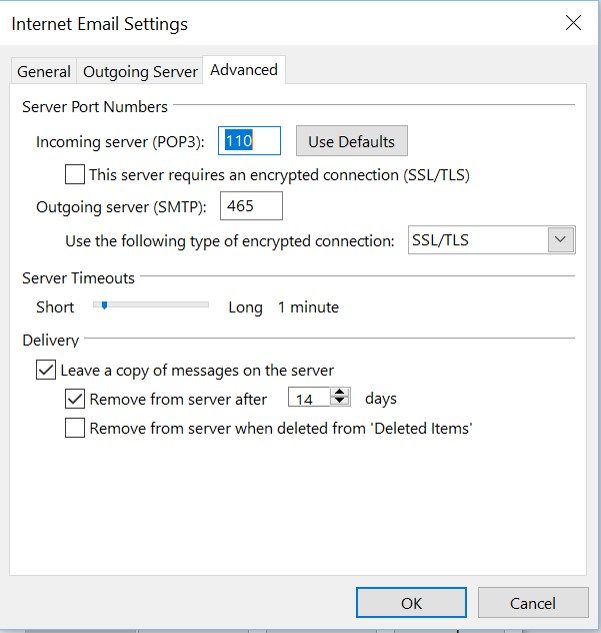Check Remove from server when deleted from 'Deleted Items'
Screen dimensions: 601x633
pyautogui.click(x=75, y=428)
